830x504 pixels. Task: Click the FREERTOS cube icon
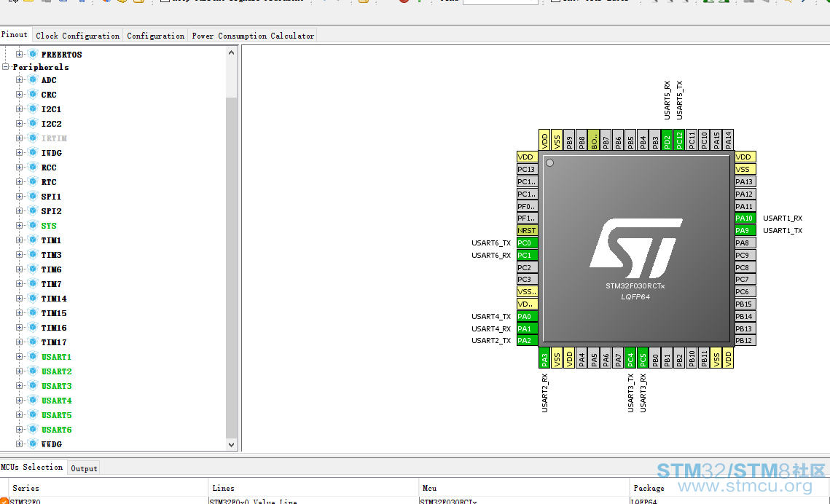33,55
